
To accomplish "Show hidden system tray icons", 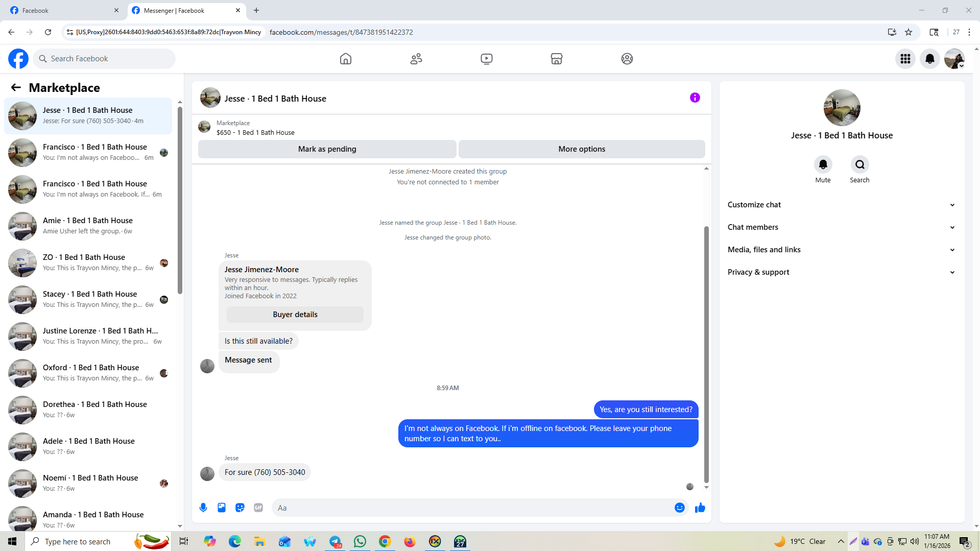I will [841, 541].
